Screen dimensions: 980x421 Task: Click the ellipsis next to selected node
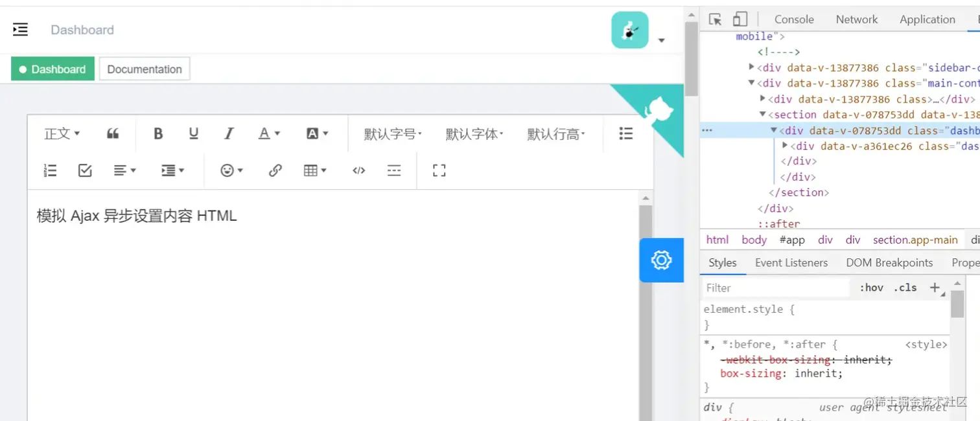[x=707, y=130]
